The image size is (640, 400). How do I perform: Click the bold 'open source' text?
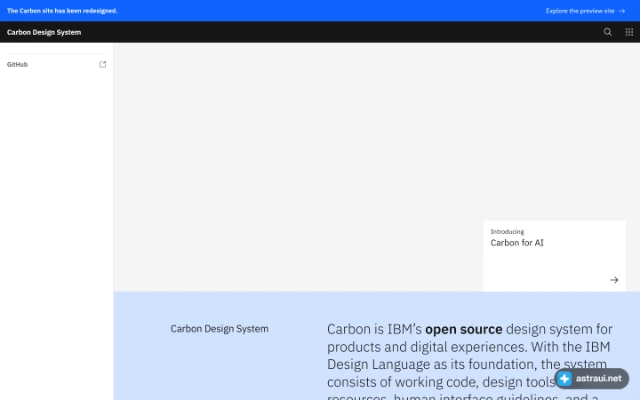(x=464, y=329)
